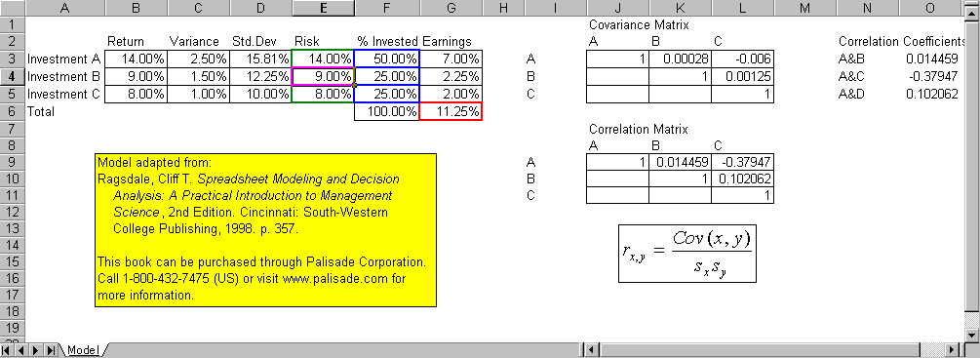Select the 1.50% variance cell
Viewport: 980px width, 358px height.
tap(198, 77)
